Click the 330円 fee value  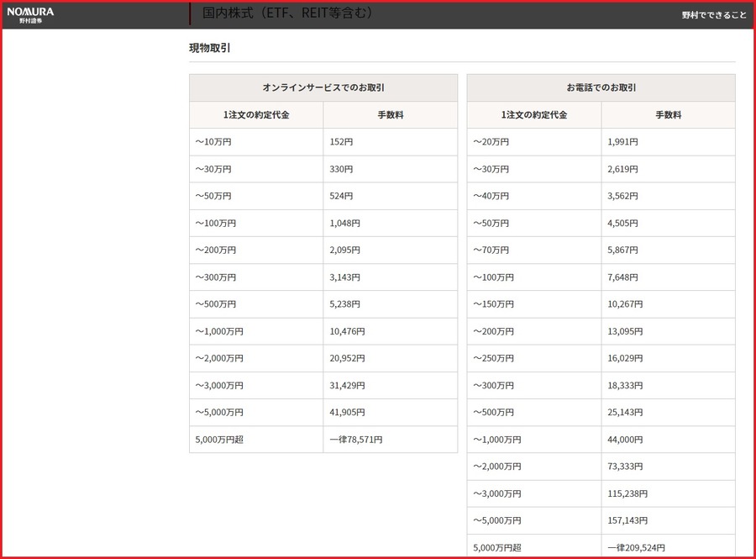[x=341, y=169]
